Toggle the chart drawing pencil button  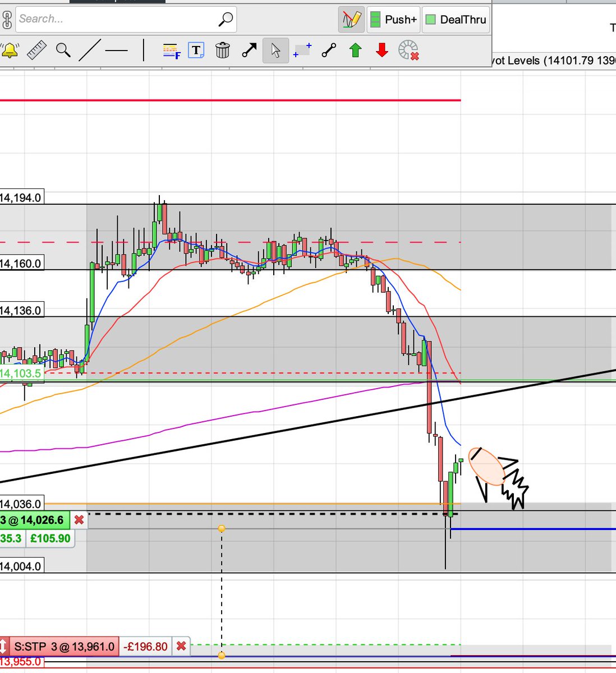351,20
